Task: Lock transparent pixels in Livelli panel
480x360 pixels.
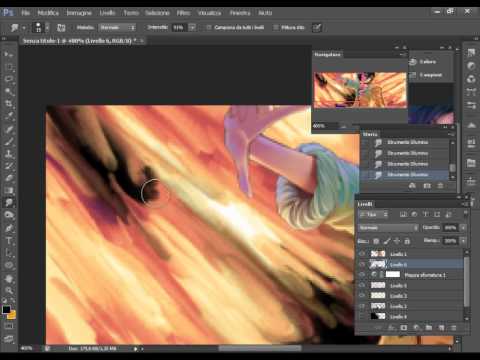Action: coord(376,241)
